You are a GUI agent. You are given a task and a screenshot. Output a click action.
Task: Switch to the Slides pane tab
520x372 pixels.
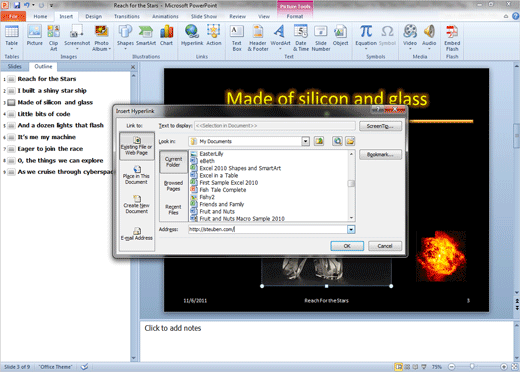pos(15,66)
